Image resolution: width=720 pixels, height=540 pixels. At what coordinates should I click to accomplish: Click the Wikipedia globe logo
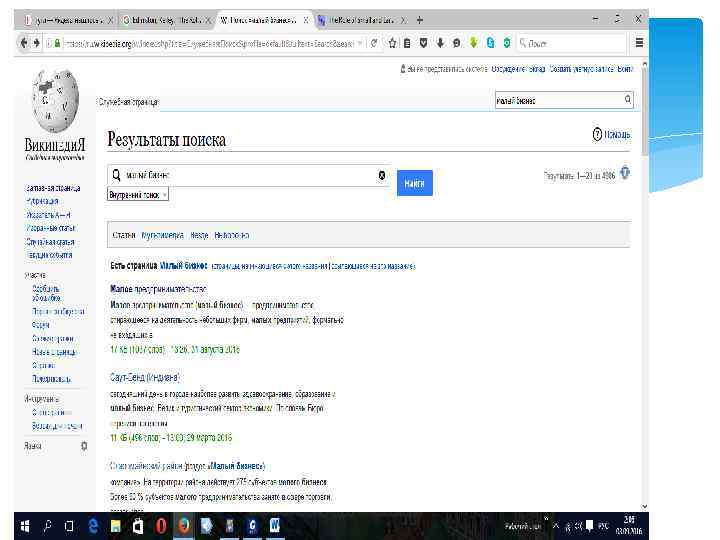point(55,101)
